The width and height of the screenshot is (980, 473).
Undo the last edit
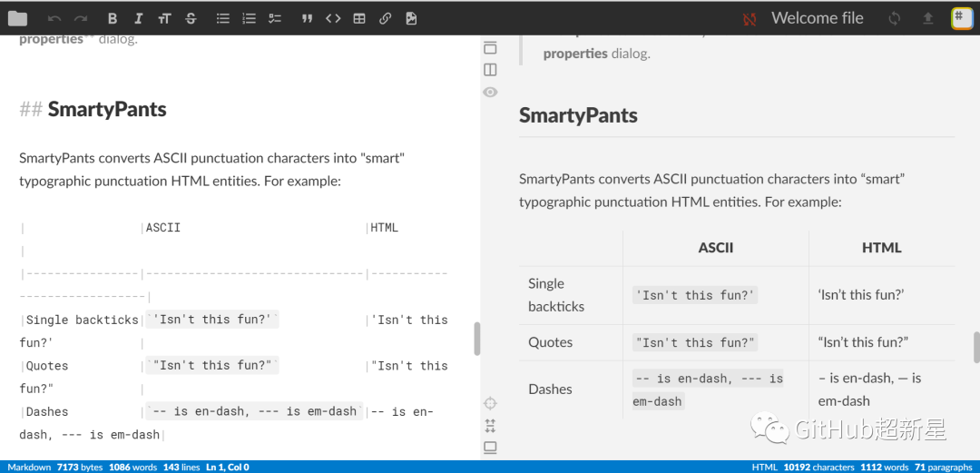point(54,19)
